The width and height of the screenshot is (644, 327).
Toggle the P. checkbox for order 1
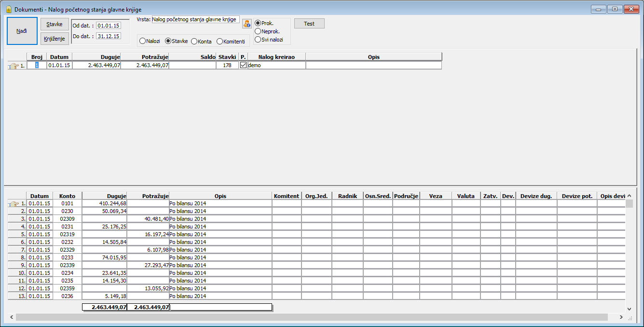tap(243, 65)
